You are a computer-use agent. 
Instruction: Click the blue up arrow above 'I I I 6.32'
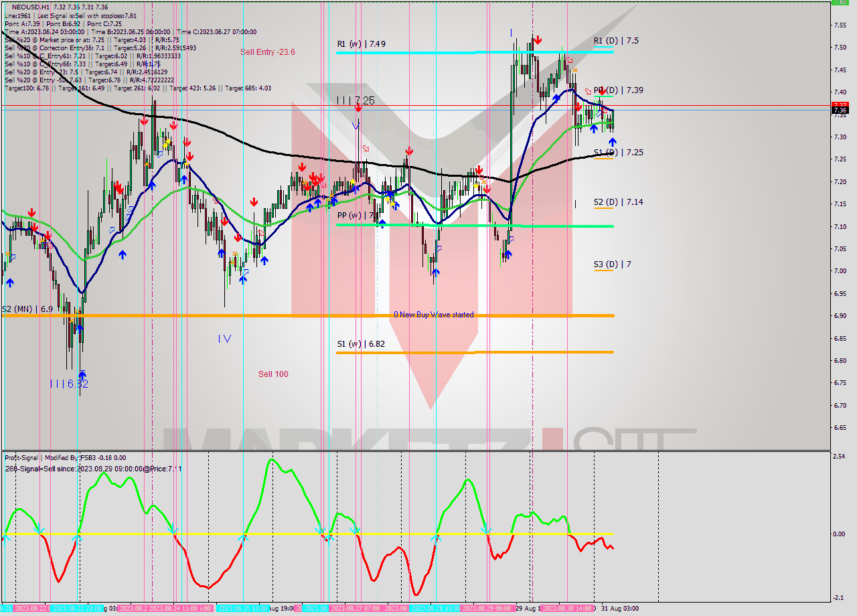click(82, 375)
